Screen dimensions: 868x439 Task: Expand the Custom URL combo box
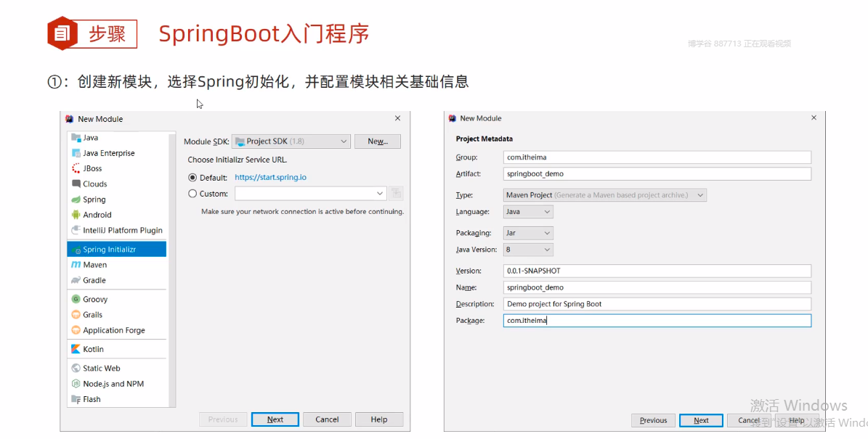(x=380, y=194)
